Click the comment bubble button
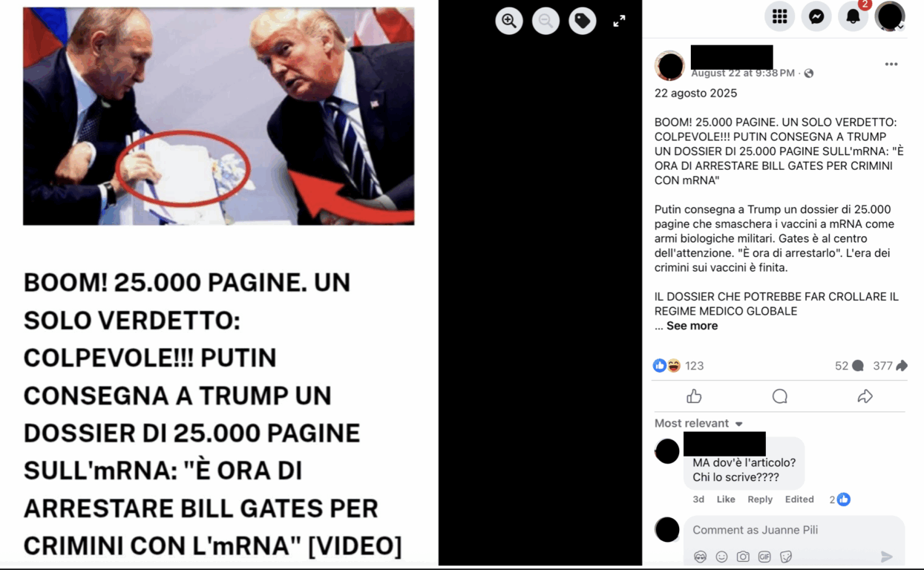This screenshot has height=570, width=924. 779,396
